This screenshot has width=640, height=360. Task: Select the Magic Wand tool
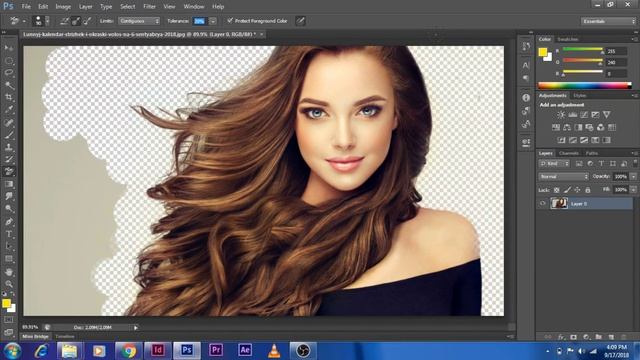9,85
